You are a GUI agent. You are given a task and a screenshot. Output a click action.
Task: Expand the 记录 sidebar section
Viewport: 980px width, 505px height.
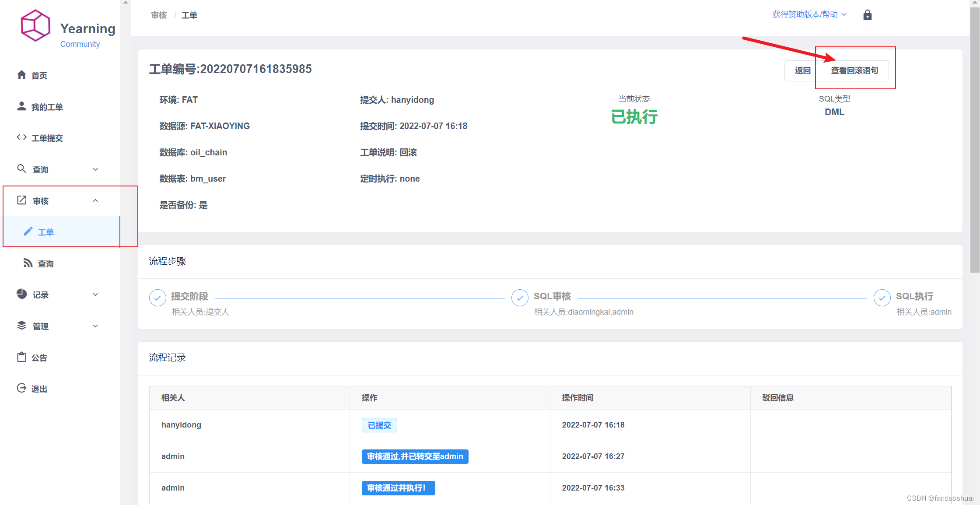(95, 294)
